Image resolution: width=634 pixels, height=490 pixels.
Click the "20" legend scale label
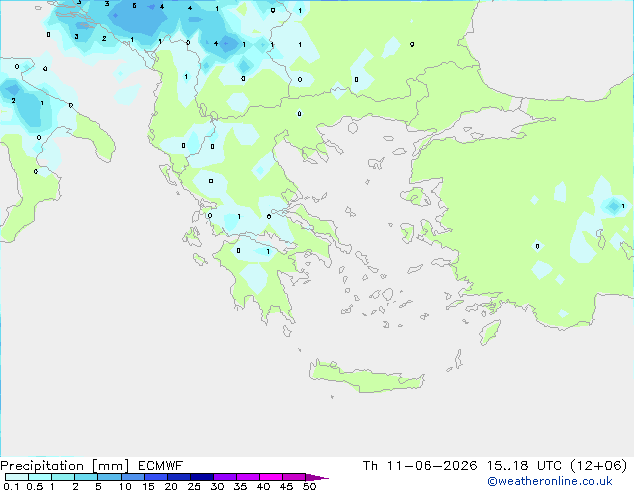[171, 486]
